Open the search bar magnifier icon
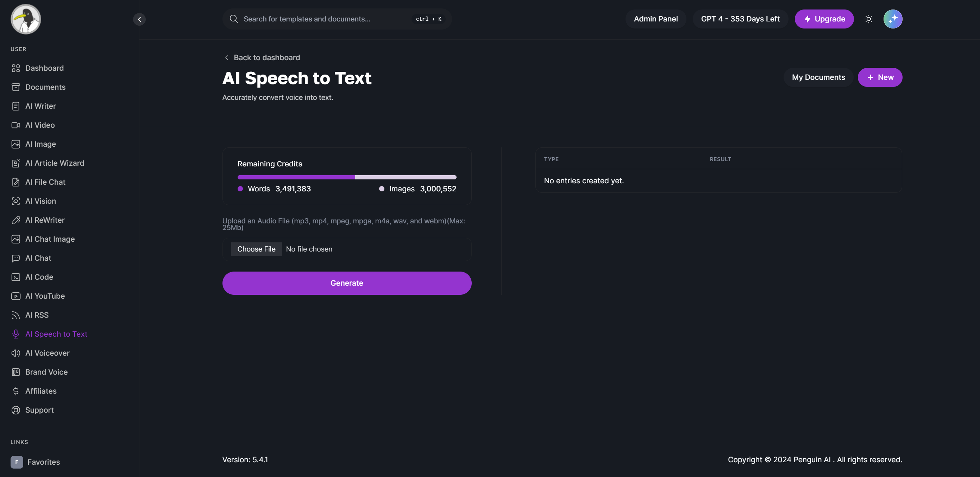The height and width of the screenshot is (477, 980). tap(234, 19)
